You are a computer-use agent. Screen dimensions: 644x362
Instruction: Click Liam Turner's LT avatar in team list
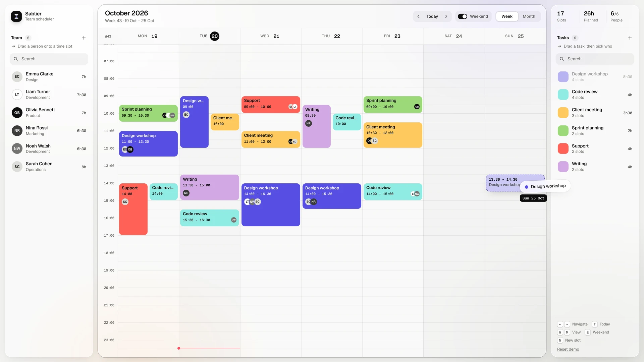click(17, 95)
